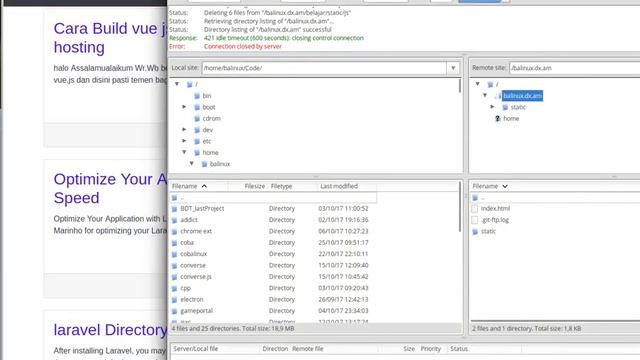Screen dimensions: 640x360
Task: Expand the local 'boot' folder node
Action: point(184,107)
